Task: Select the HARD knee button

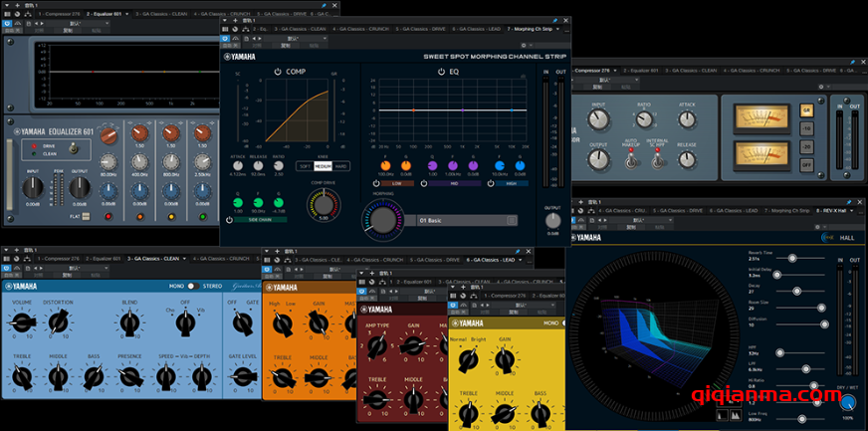Action: click(x=341, y=166)
